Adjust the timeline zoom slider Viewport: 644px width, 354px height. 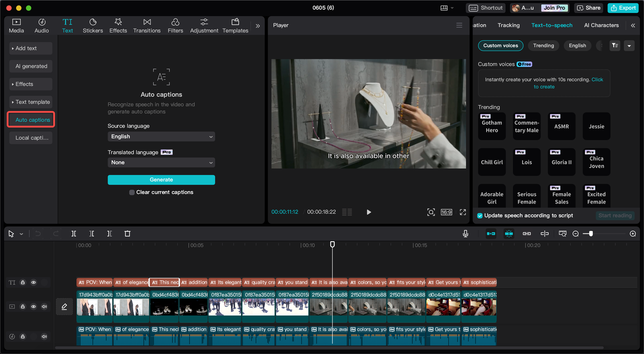pos(591,234)
